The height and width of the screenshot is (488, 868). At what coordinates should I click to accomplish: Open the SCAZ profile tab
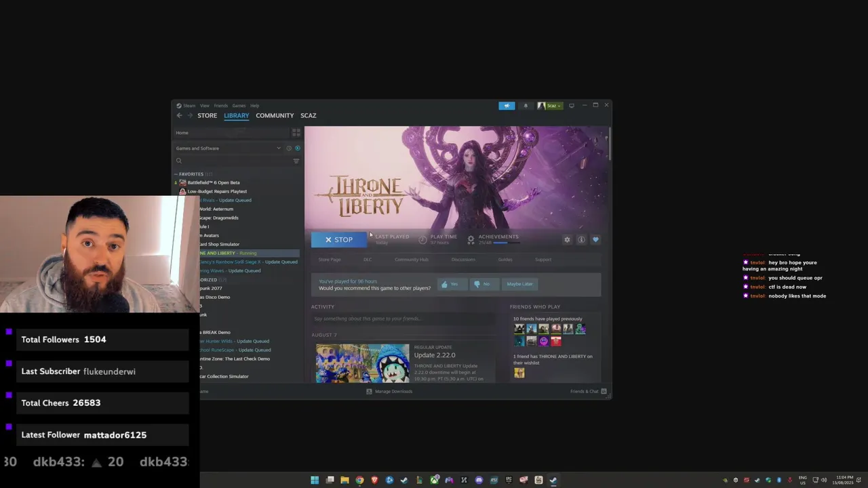pos(309,115)
